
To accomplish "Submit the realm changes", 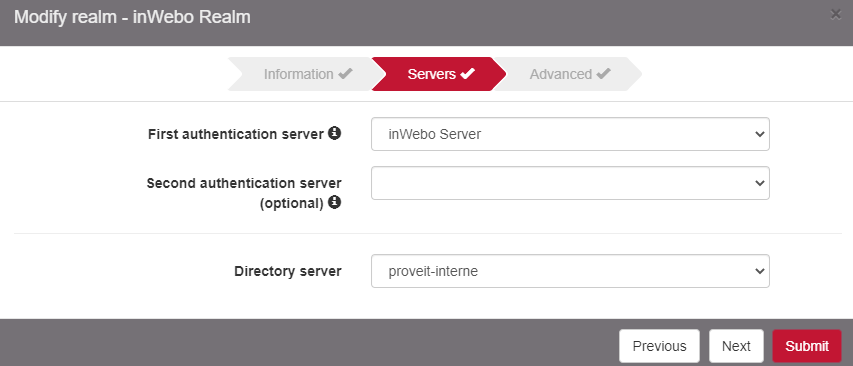I will click(807, 346).
